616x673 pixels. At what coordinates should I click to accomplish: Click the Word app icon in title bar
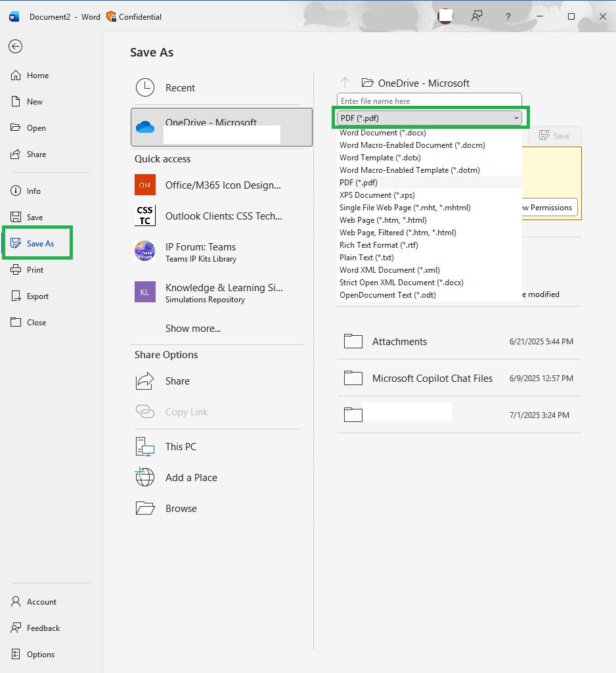point(14,16)
